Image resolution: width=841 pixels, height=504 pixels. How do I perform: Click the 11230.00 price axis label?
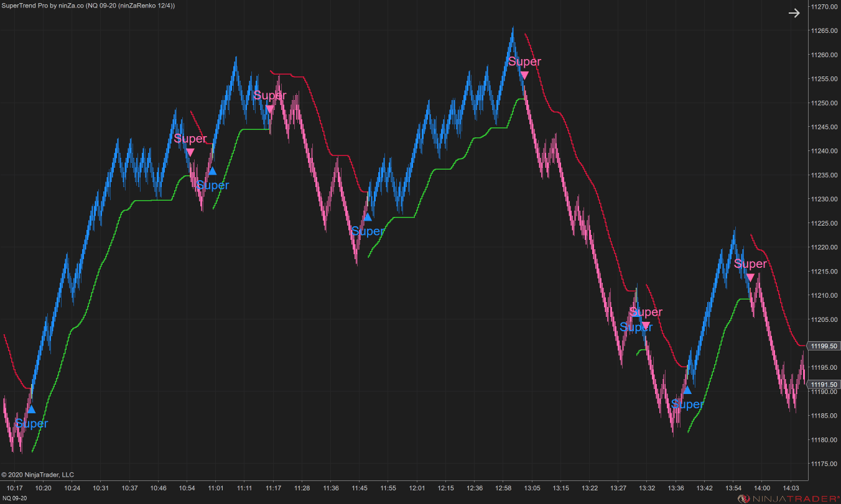825,199
